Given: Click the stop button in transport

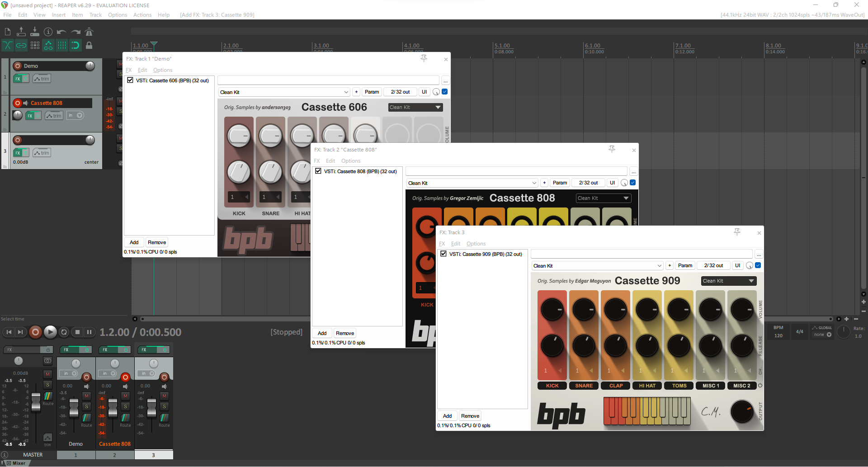Looking at the screenshot, I should [x=77, y=332].
